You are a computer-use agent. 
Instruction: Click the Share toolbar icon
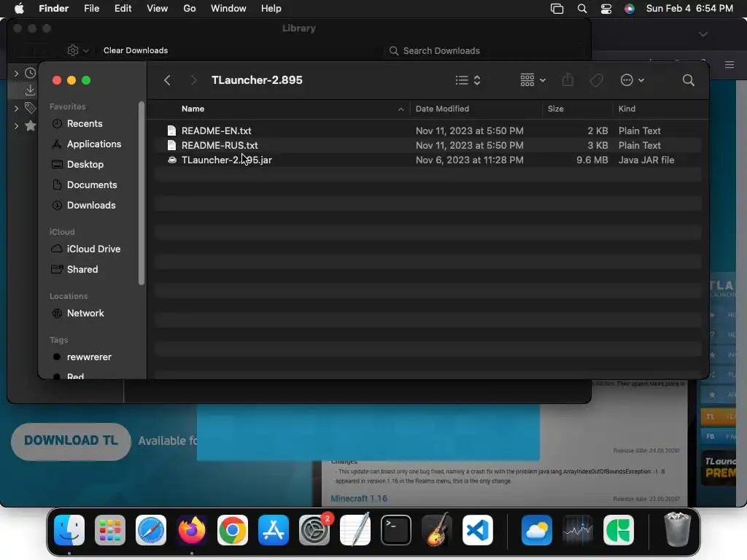(x=568, y=80)
